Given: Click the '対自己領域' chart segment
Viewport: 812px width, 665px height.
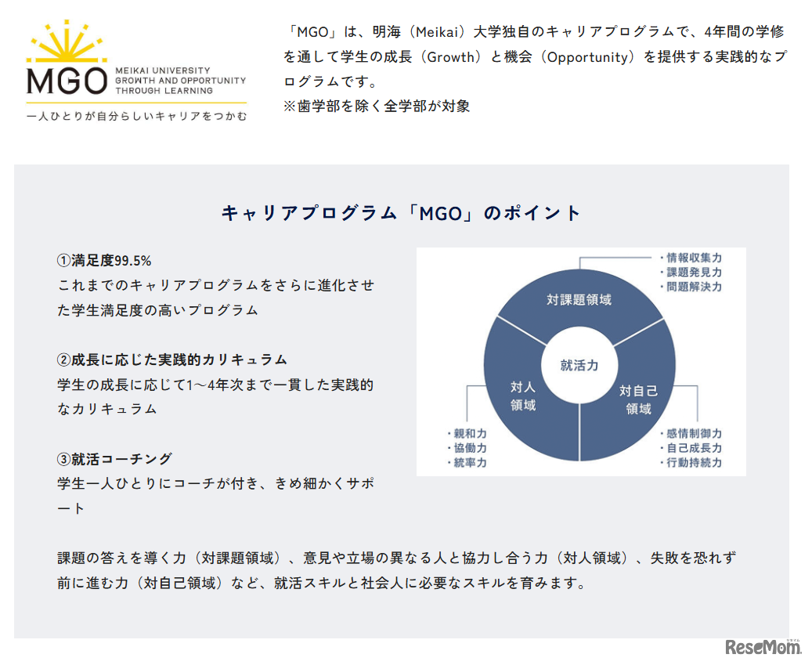Looking at the screenshot, I should click(x=638, y=399).
